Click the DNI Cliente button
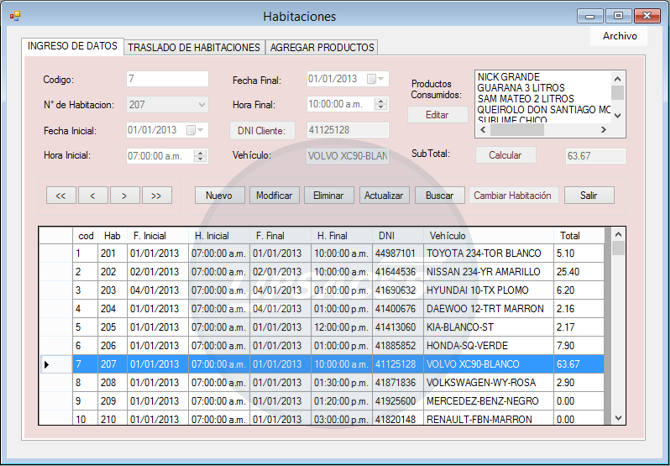 click(262, 131)
